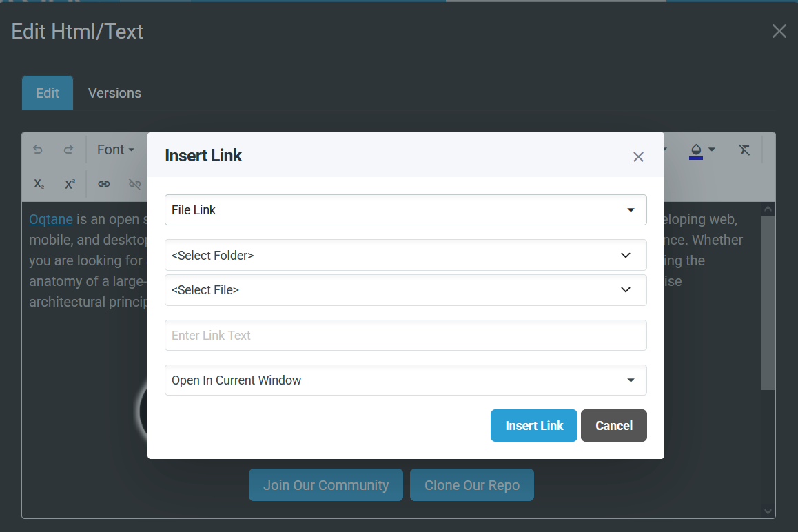
Task: Click the Enter Link Text field
Action: 405,336
